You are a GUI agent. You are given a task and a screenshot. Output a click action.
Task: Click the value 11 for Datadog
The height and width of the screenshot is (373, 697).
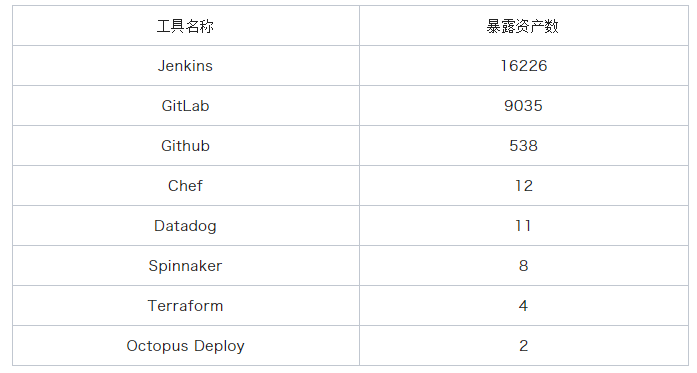tap(523, 226)
